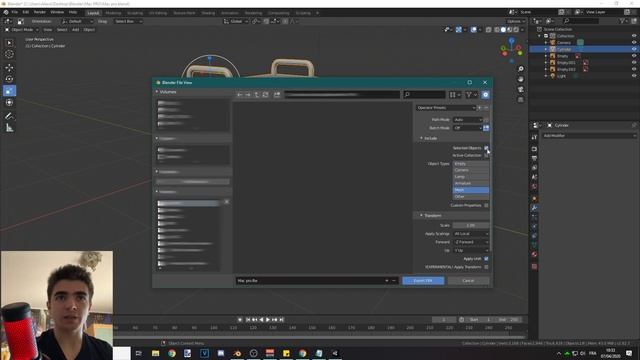Toggle the Selected Objects checkbox

click(x=486, y=148)
